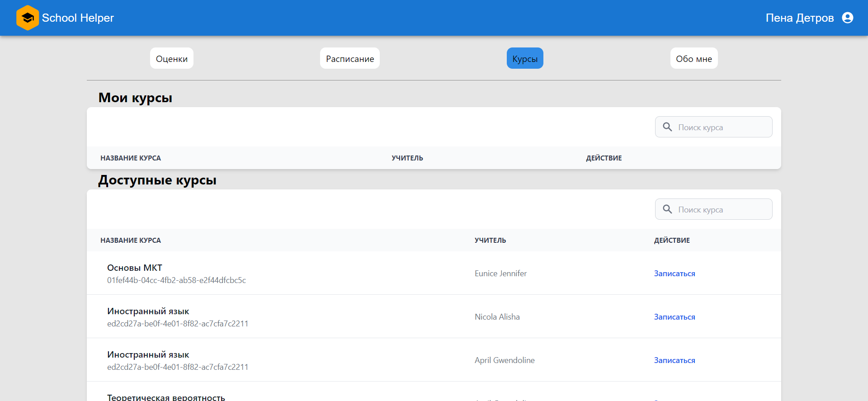This screenshot has height=401, width=868.
Task: Click the search icon in Мои курсы search
Action: point(667,127)
